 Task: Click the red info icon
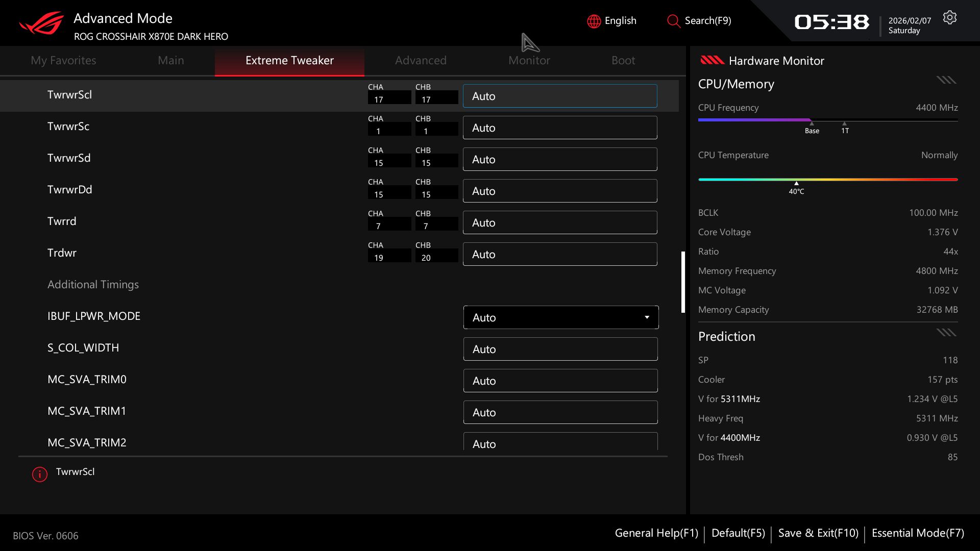(40, 474)
